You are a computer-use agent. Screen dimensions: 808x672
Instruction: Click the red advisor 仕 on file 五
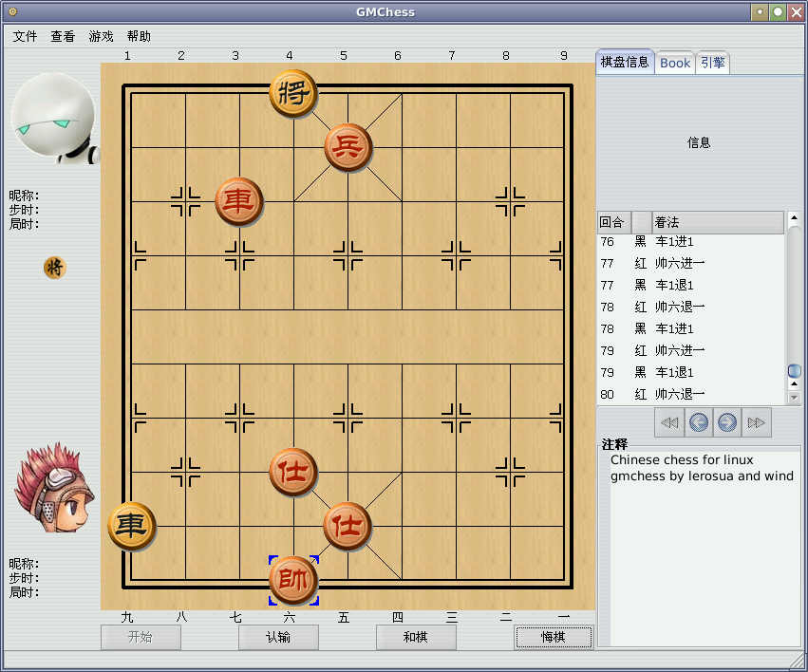point(348,526)
